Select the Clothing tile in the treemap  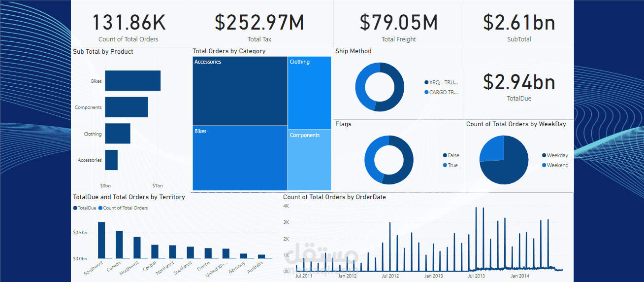309,93
